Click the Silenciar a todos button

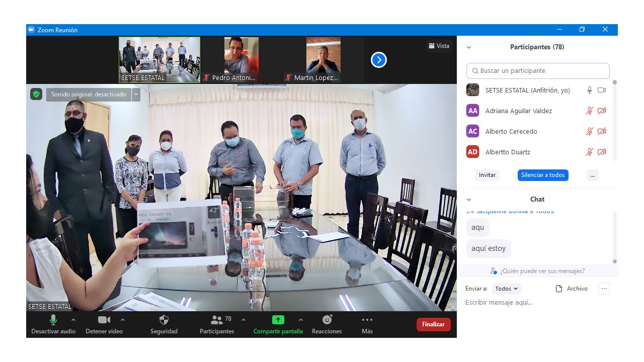pos(543,175)
